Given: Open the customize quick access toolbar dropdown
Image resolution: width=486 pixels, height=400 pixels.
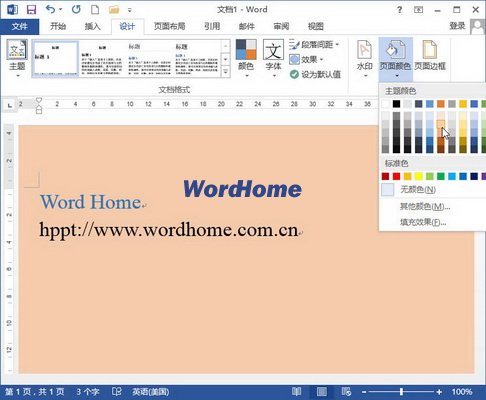Looking at the screenshot, I should 130,10.
